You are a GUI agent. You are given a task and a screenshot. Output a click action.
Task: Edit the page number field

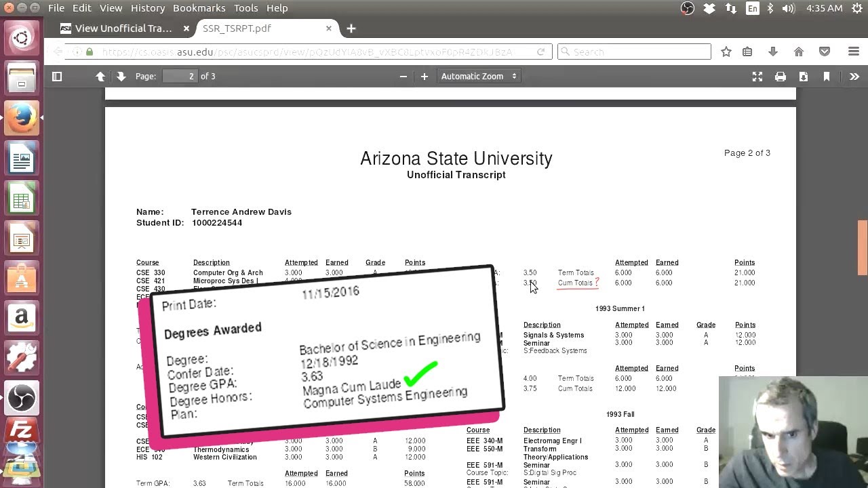tap(179, 77)
